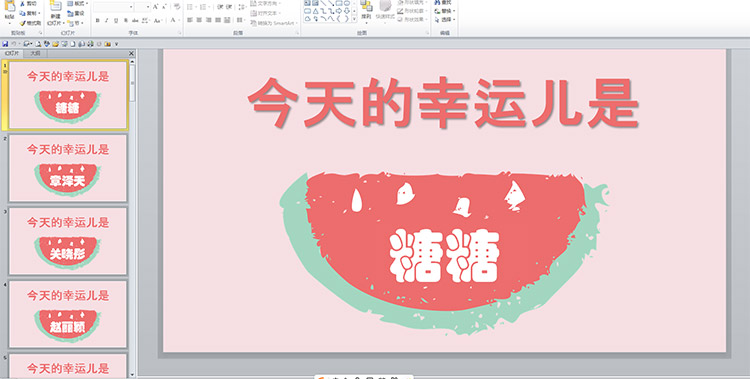Select the triangle shape in shapes gallery
The image size is (750, 379).
[316, 11]
